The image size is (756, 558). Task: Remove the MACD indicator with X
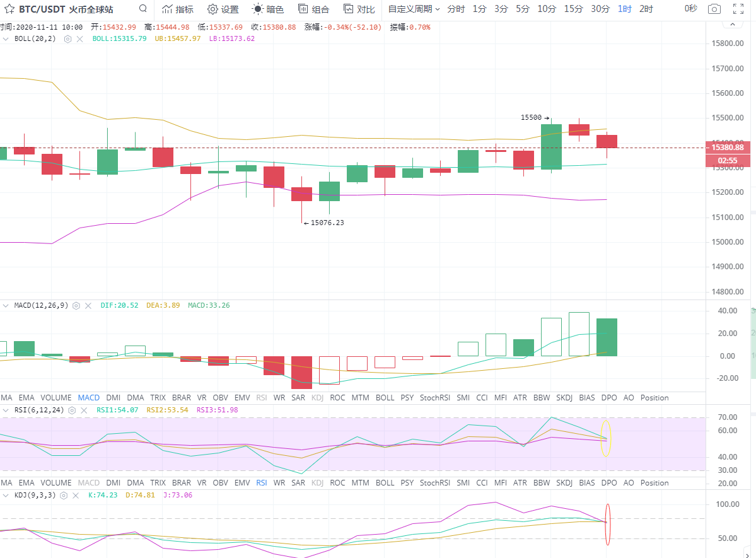coord(88,305)
